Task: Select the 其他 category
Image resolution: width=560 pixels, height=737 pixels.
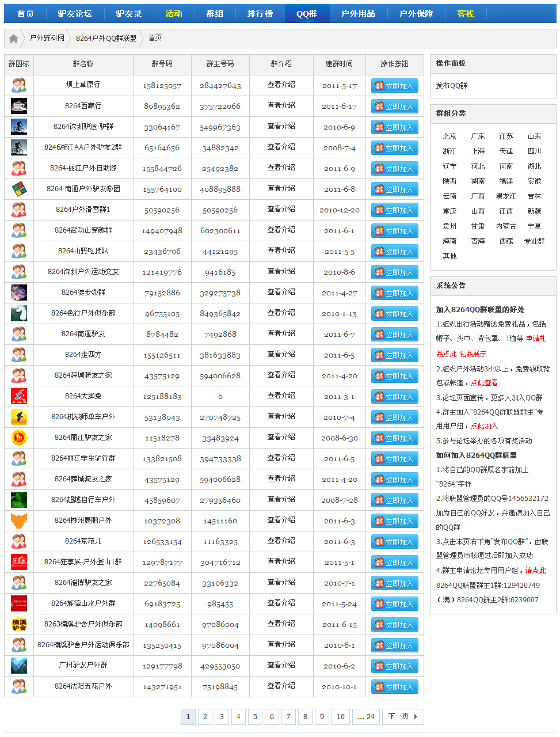Action: 449,256
